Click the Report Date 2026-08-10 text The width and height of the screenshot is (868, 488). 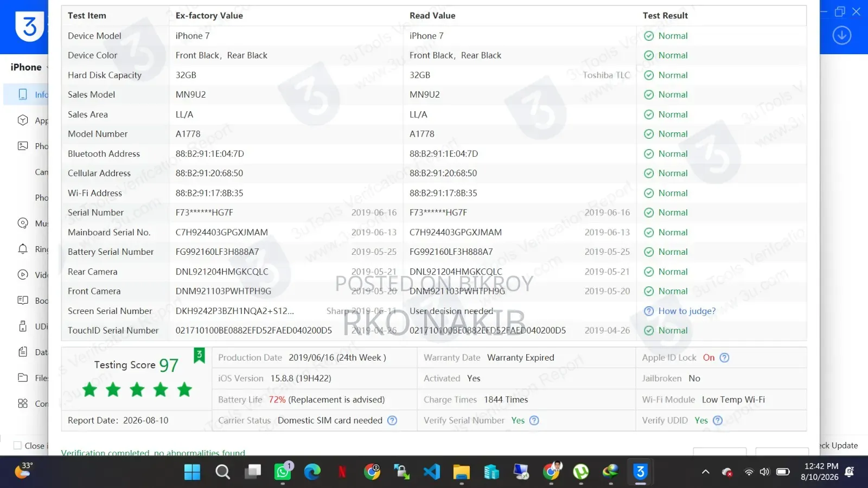[x=118, y=420]
